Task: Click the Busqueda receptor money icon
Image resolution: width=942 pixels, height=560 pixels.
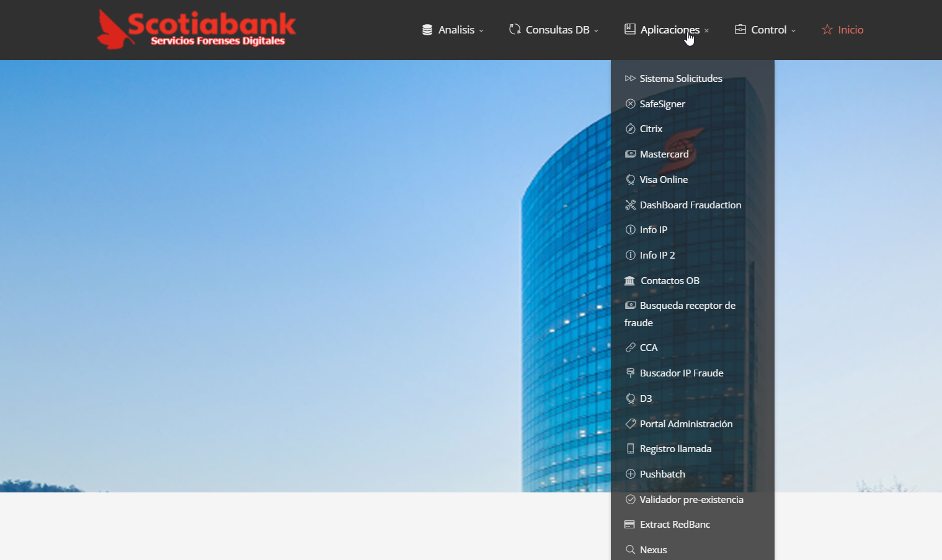Action: coord(630,305)
